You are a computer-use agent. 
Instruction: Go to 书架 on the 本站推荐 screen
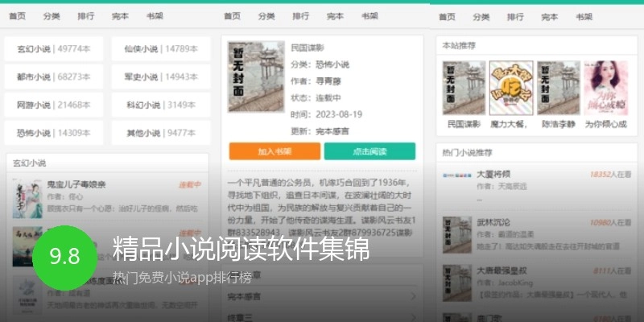coord(584,17)
